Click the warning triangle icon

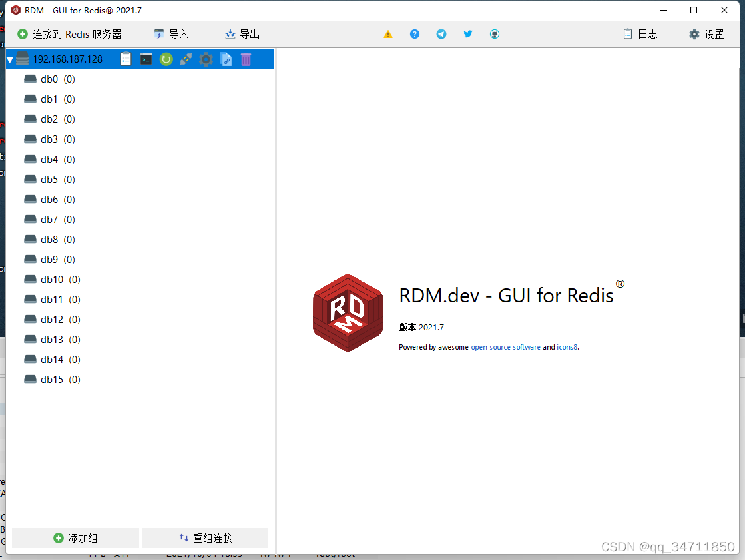388,33
